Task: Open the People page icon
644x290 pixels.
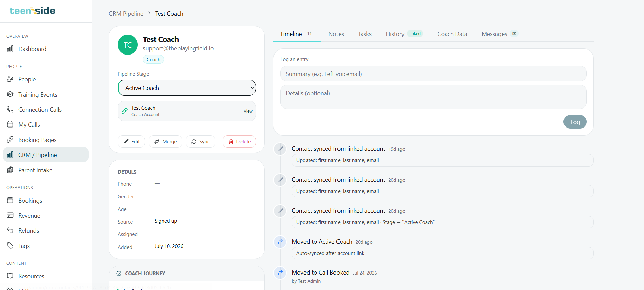Action: [10, 79]
